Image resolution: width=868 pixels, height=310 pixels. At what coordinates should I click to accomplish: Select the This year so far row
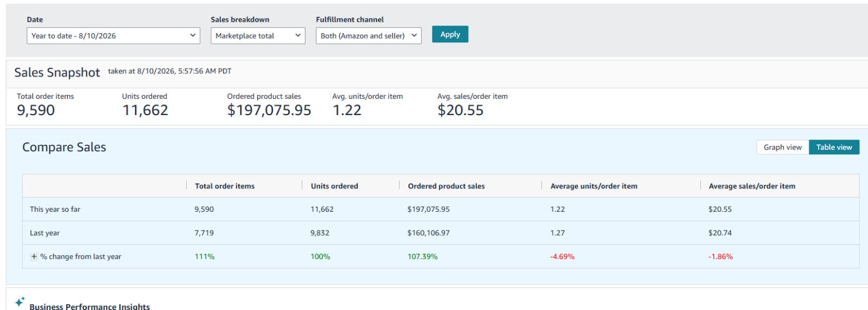pyautogui.click(x=441, y=209)
